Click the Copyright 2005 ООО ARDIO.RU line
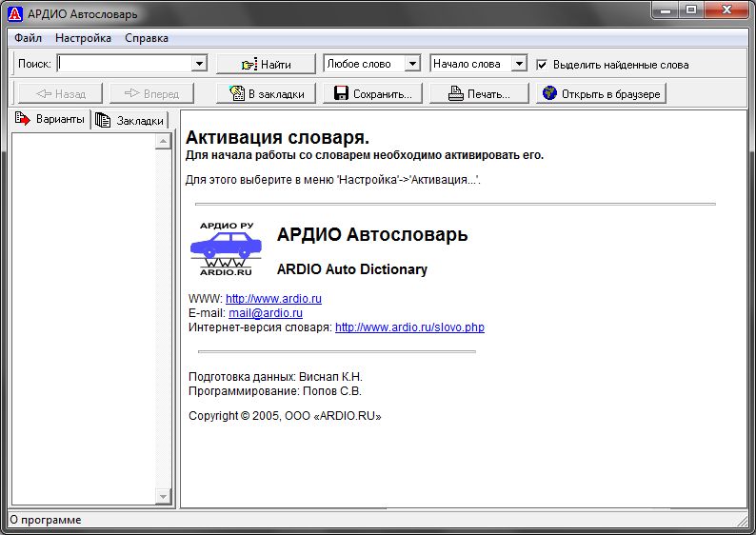 [x=285, y=416]
